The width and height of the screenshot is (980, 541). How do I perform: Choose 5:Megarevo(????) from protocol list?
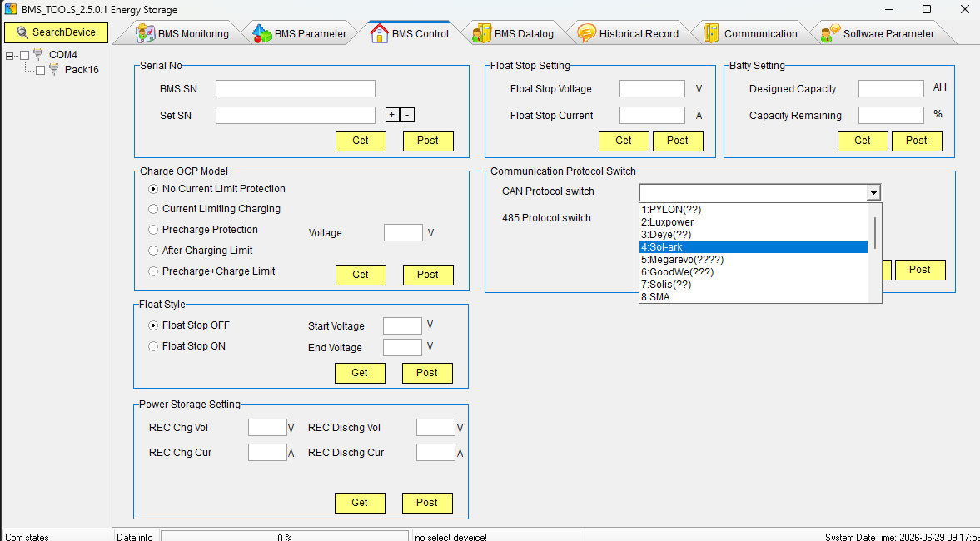pos(754,259)
